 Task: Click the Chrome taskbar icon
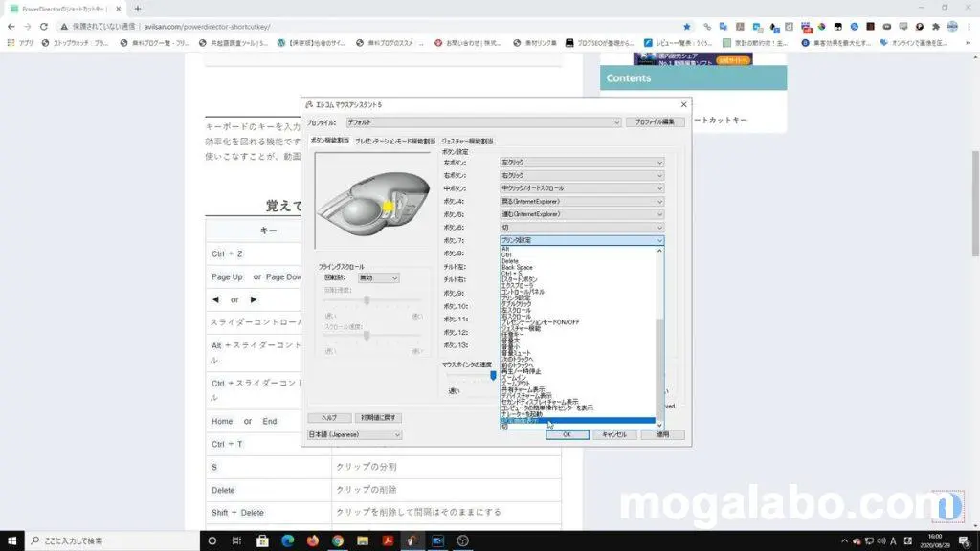pyautogui.click(x=338, y=540)
